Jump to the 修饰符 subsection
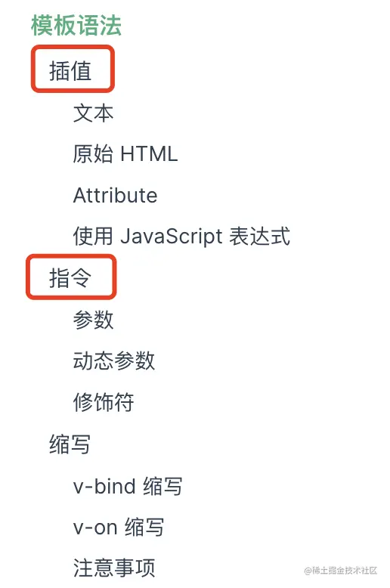 point(104,402)
